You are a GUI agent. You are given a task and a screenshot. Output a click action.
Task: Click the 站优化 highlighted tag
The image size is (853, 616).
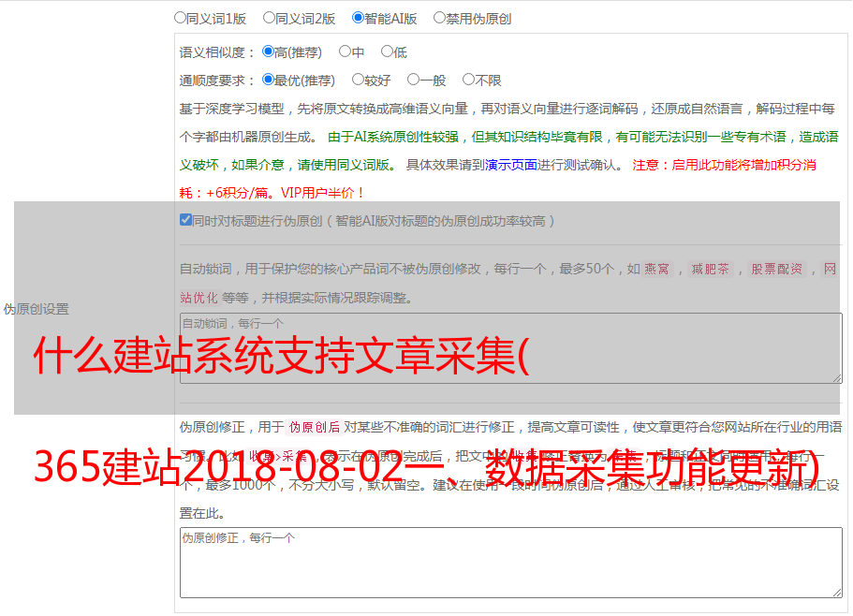coord(199,298)
